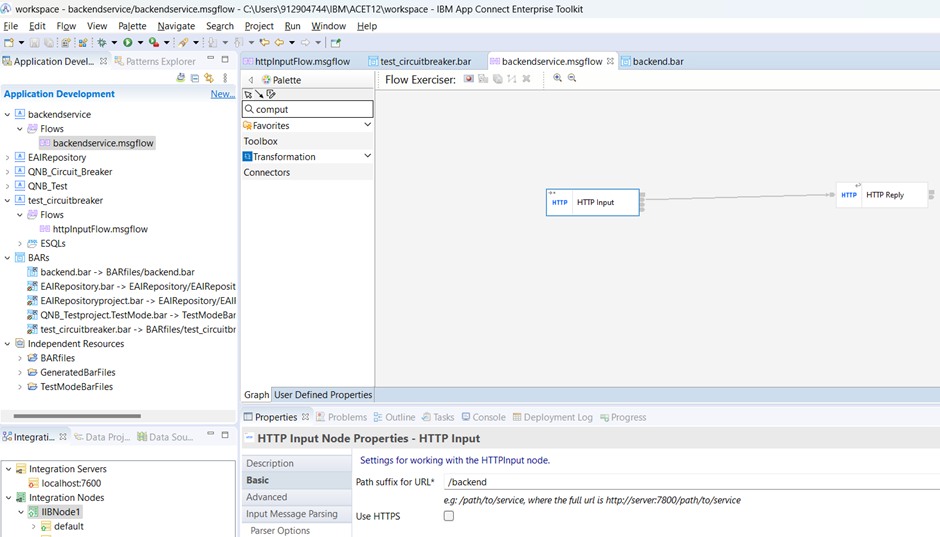Expand the QNB_Circuit_Breaker tree node
This screenshot has height=537, width=940.
pyautogui.click(x=7, y=172)
